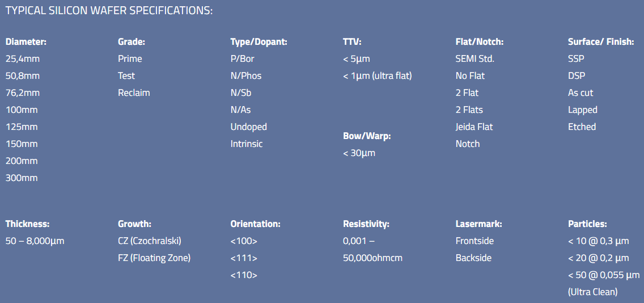Click the DSP surface finish

tap(577, 76)
